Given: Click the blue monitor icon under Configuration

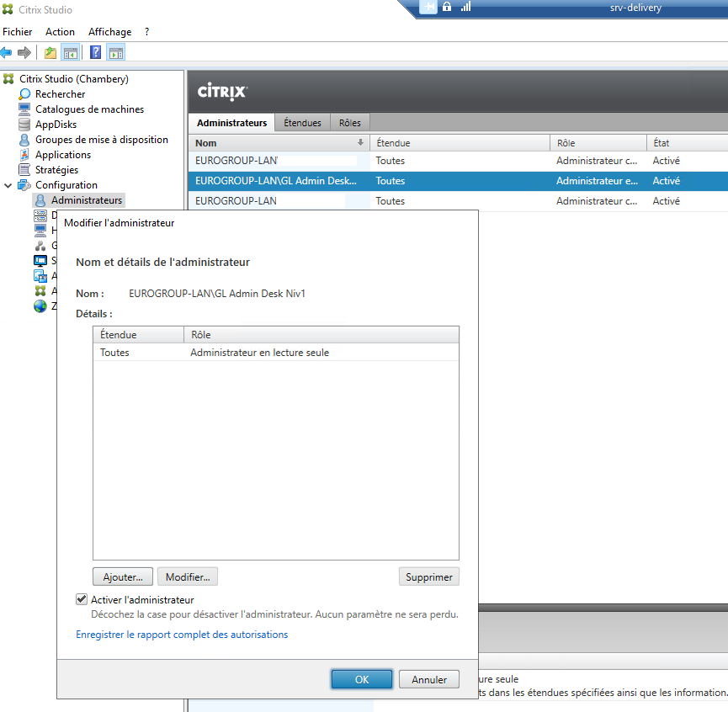Looking at the screenshot, I should point(40,260).
